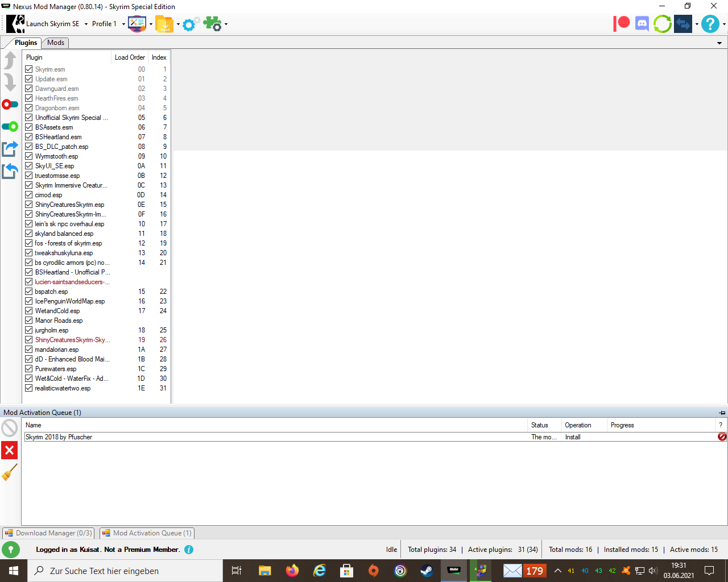Click the move plugin down arrow

[10, 82]
